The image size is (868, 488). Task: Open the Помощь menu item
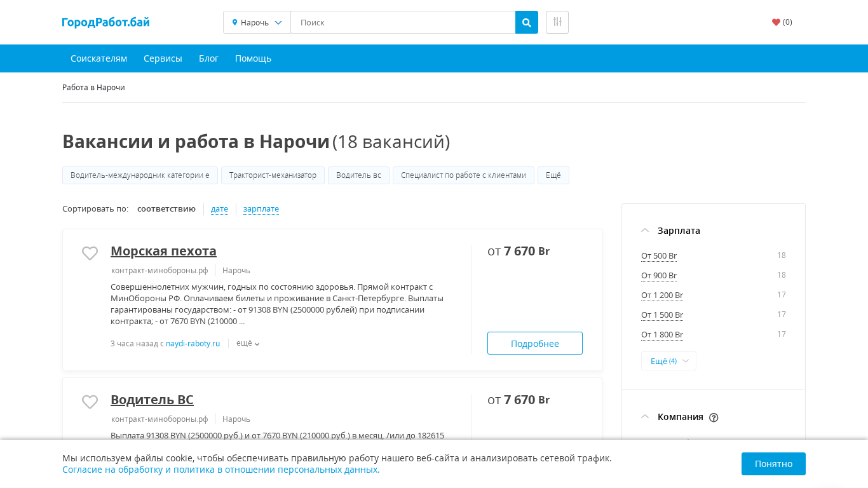point(253,58)
